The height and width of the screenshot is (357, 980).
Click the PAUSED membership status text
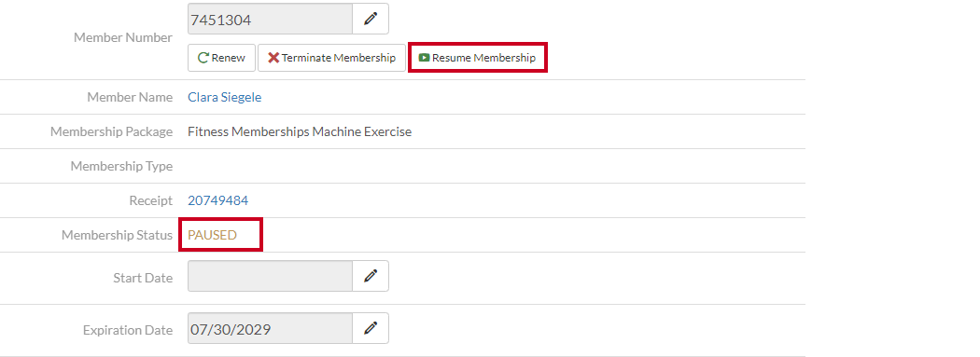213,235
